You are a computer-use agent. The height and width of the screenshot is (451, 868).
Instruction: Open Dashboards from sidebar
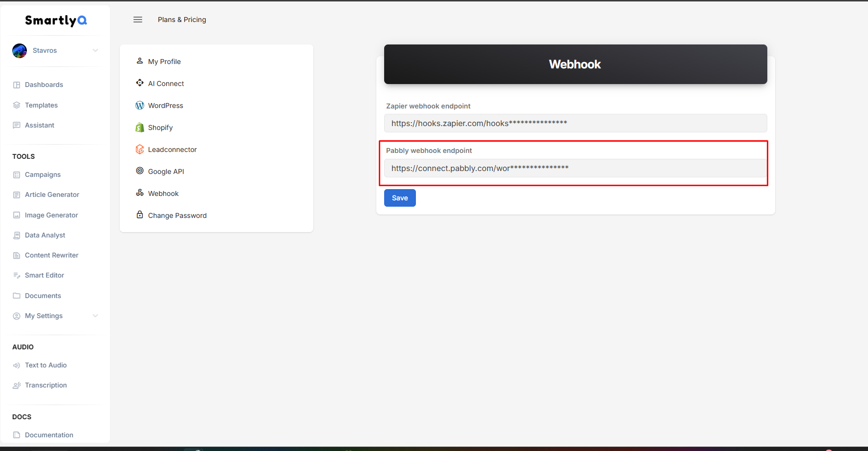coord(44,85)
